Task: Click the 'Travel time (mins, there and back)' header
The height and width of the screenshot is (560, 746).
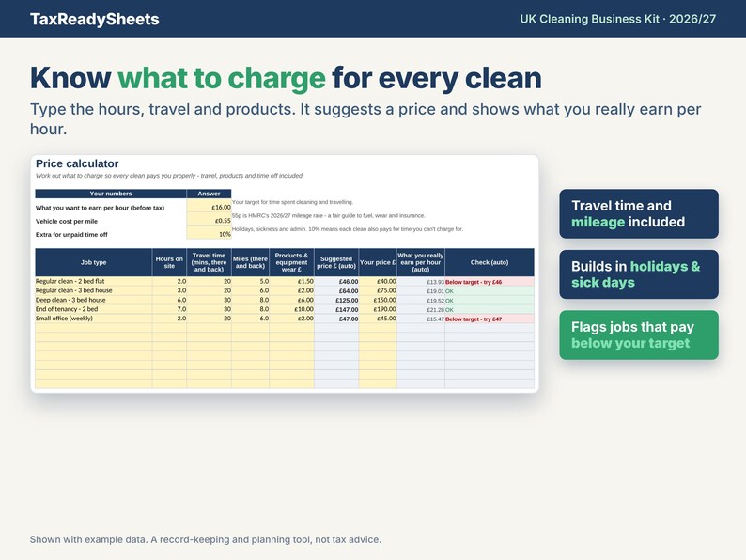Action: click(209, 262)
